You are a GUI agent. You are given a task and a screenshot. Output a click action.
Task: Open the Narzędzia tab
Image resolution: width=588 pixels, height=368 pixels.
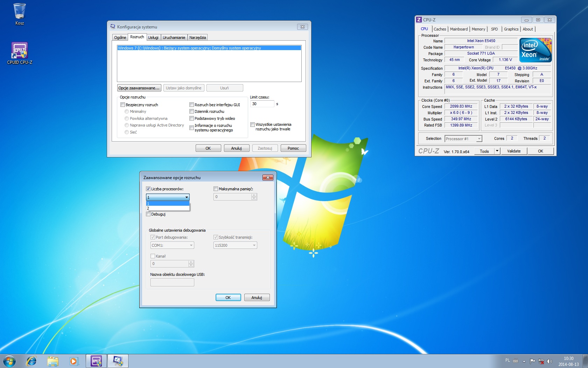pyautogui.click(x=197, y=38)
